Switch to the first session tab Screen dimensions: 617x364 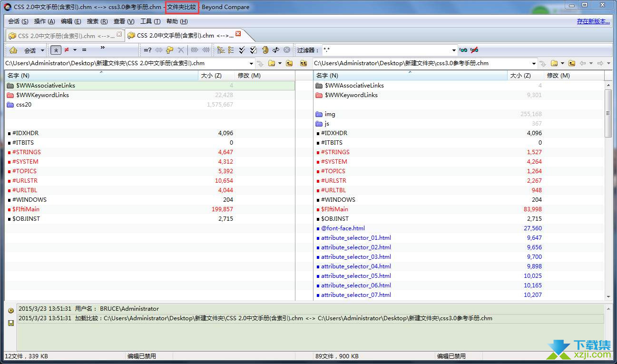[65, 36]
